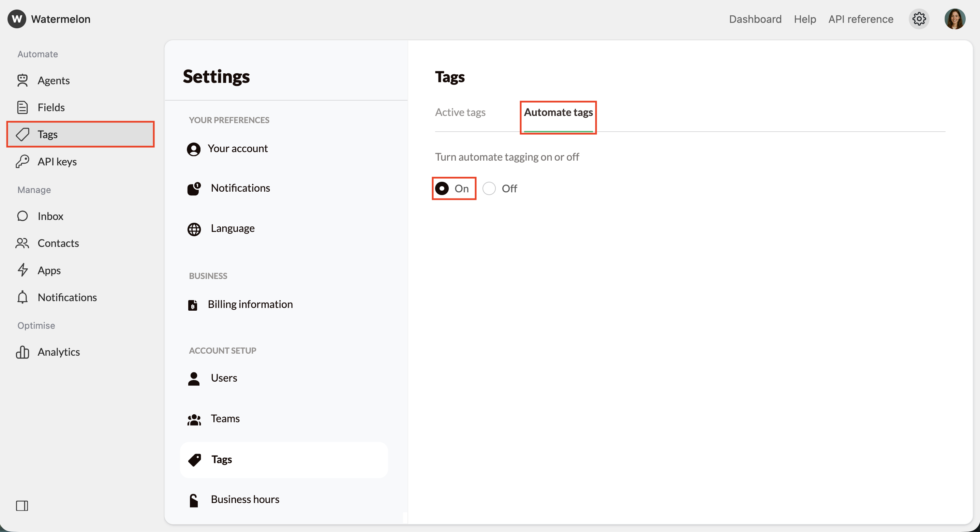Select the On radio button for automate tagging
Image resolution: width=980 pixels, height=532 pixels.
[x=442, y=188]
